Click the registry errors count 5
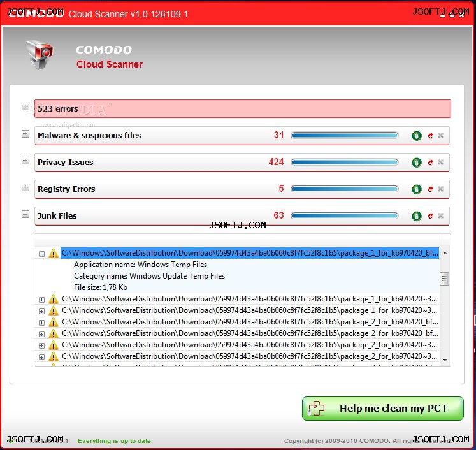The width and height of the screenshot is (476, 450). click(282, 189)
